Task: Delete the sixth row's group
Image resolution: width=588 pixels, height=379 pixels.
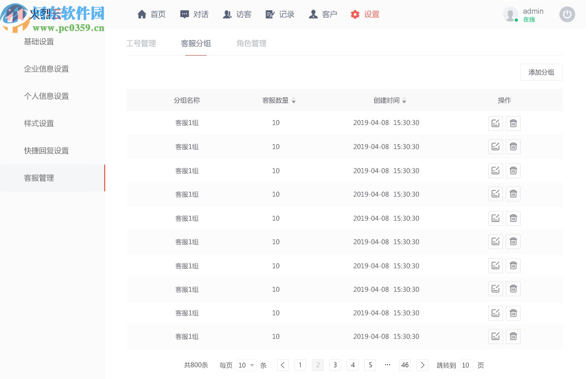Action: coord(513,242)
